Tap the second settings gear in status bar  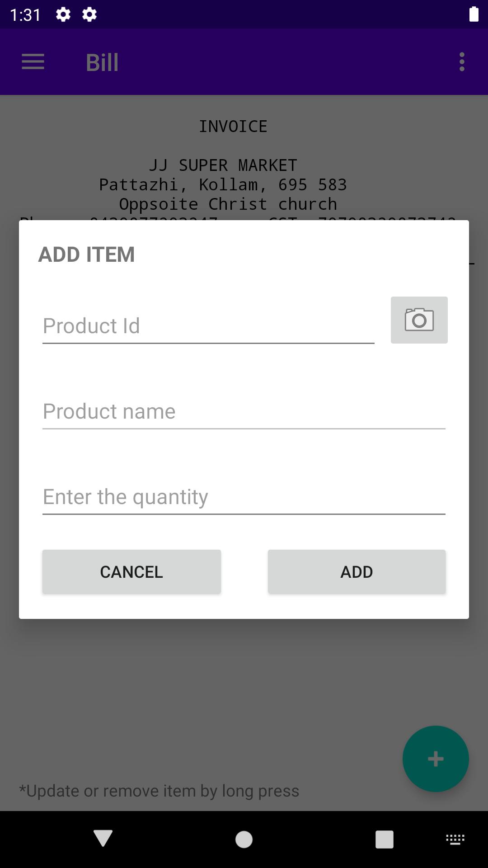[89, 15]
